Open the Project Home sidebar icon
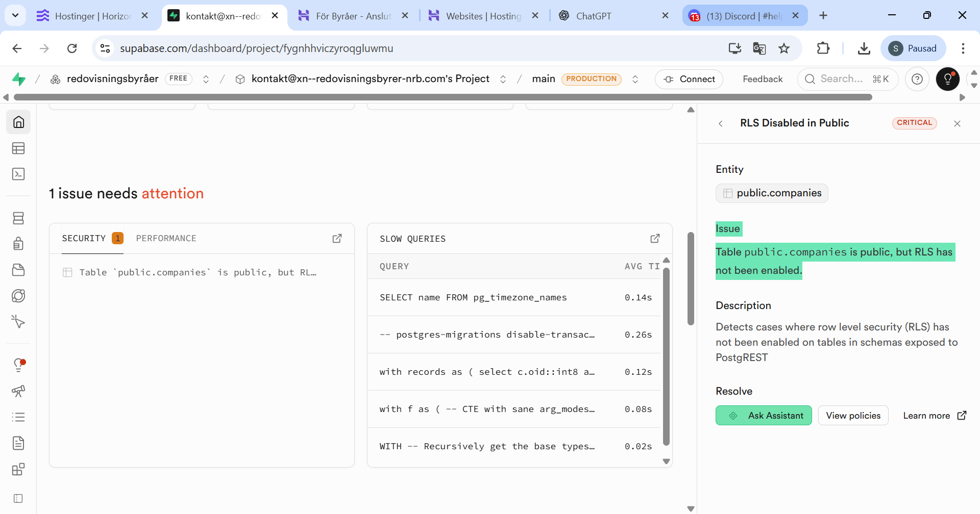Viewport: 980px width, 514px height. pos(18,122)
